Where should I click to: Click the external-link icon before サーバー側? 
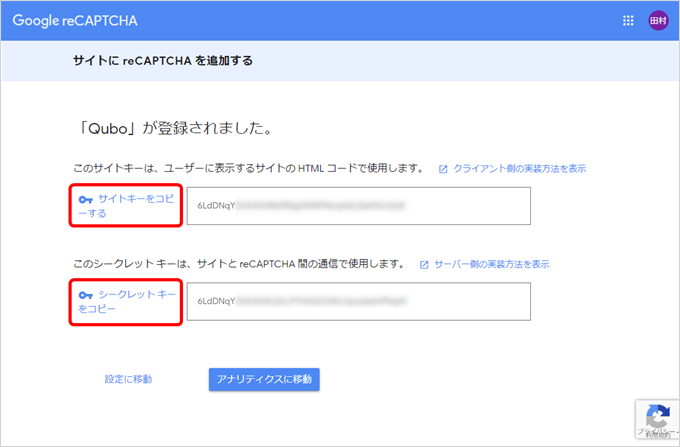pos(424,264)
